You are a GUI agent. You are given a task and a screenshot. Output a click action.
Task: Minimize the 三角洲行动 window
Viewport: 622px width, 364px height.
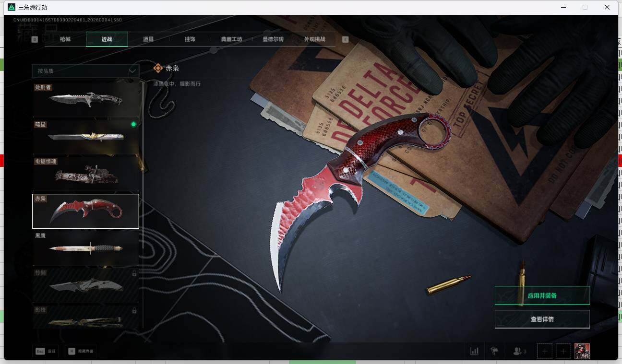563,7
